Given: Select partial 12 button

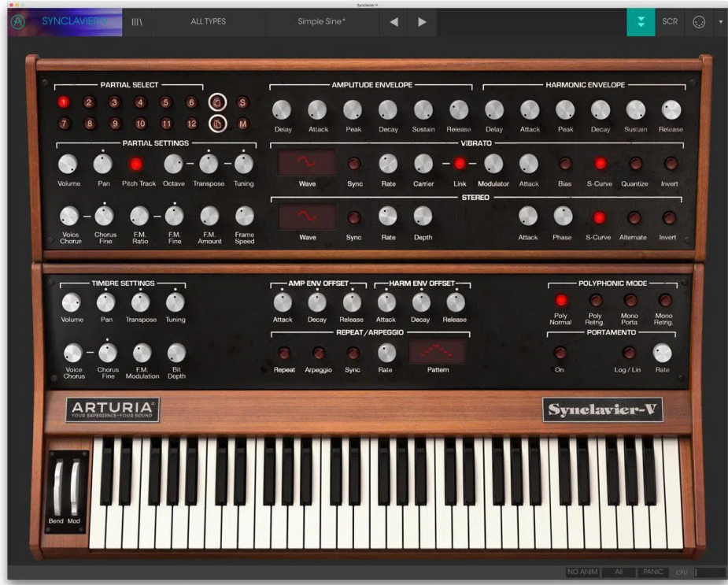Looking at the screenshot, I should click(191, 124).
